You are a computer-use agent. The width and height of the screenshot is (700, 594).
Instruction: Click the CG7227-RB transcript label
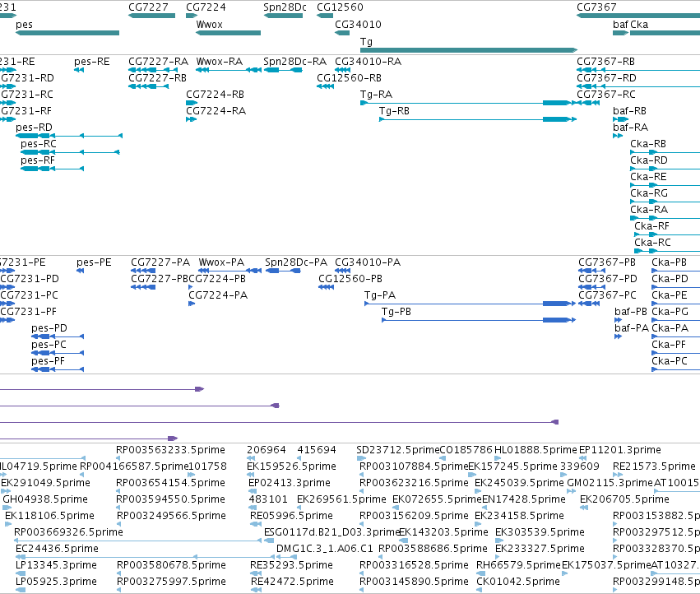[x=158, y=78]
